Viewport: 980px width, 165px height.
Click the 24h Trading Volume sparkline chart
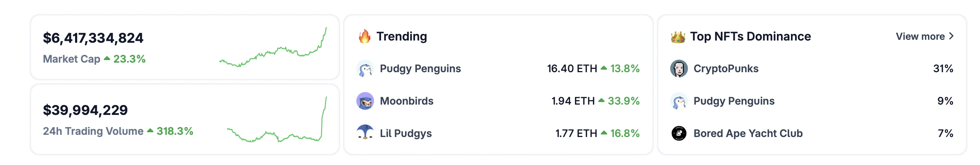(277, 122)
